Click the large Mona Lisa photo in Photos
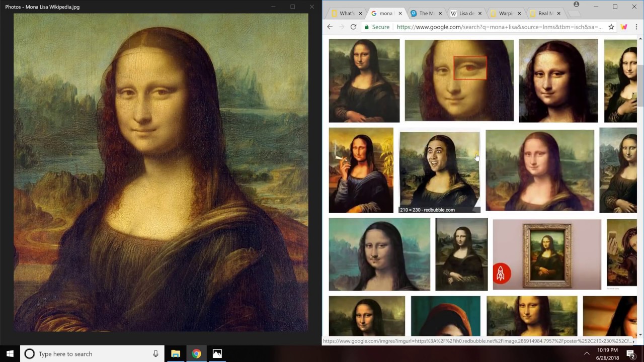 pos(161,172)
